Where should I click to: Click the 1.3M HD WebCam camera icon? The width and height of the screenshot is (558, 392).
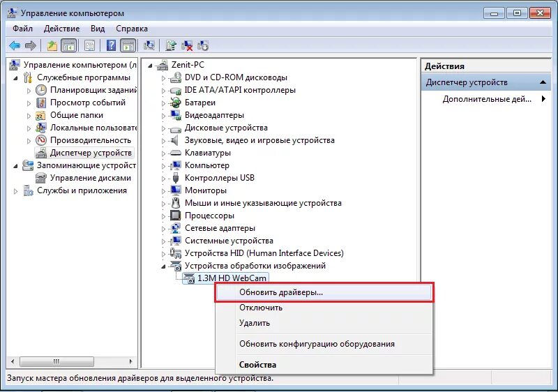(189, 278)
